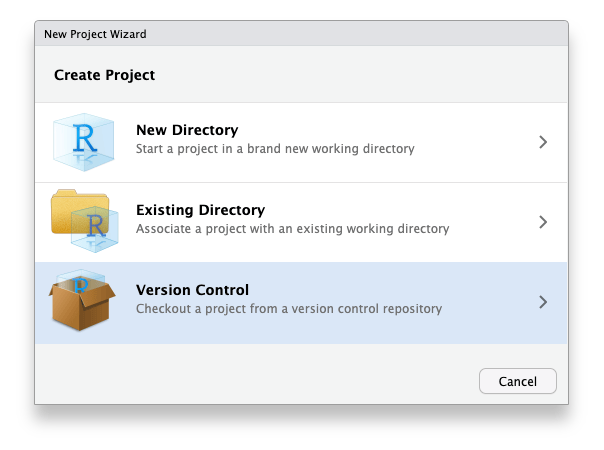Click the New Directory R cube icon
The height and width of the screenshot is (450, 604).
pyautogui.click(x=84, y=141)
